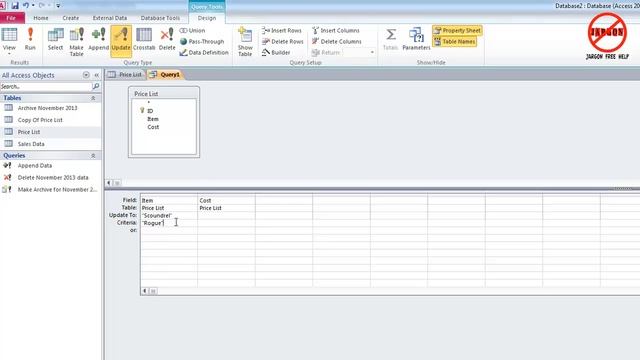This screenshot has height=360, width=640.
Task: Open the All Access Objects category dropdown
Action: 86,75
